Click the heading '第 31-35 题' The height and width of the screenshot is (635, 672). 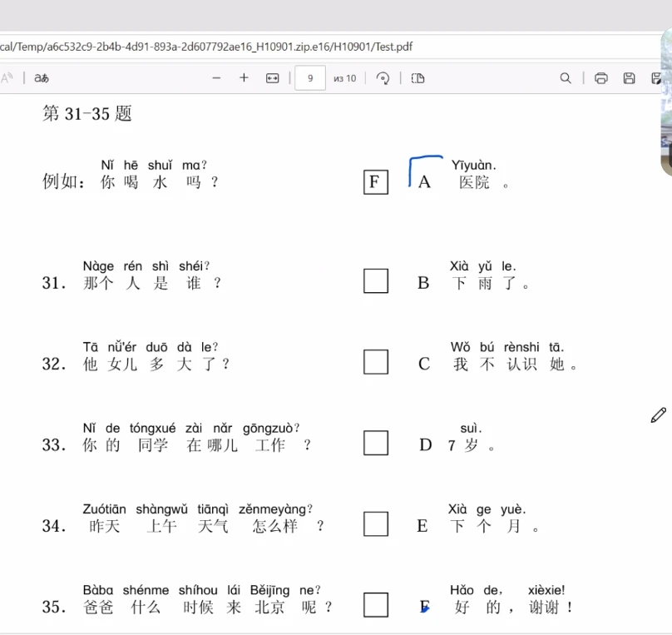click(87, 114)
